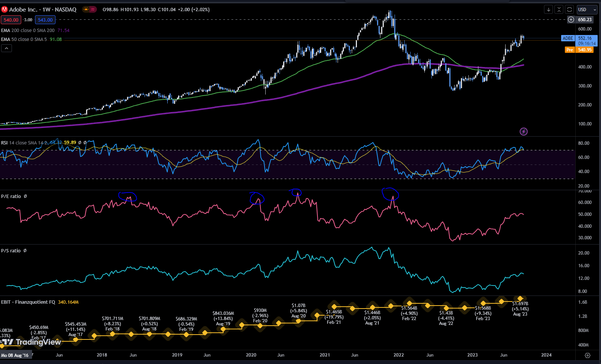Click the purple lightning bolt event icon
The width and height of the screenshot is (601, 364).
[523, 131]
